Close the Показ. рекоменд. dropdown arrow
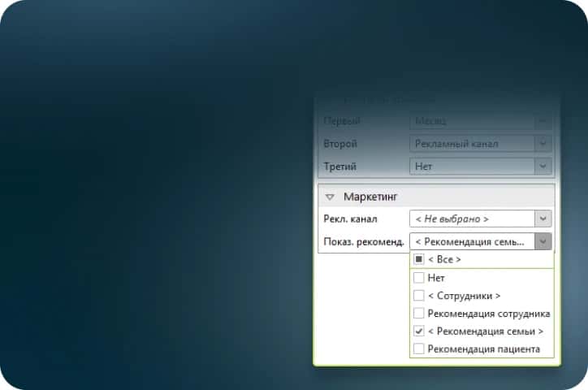 [x=543, y=241]
